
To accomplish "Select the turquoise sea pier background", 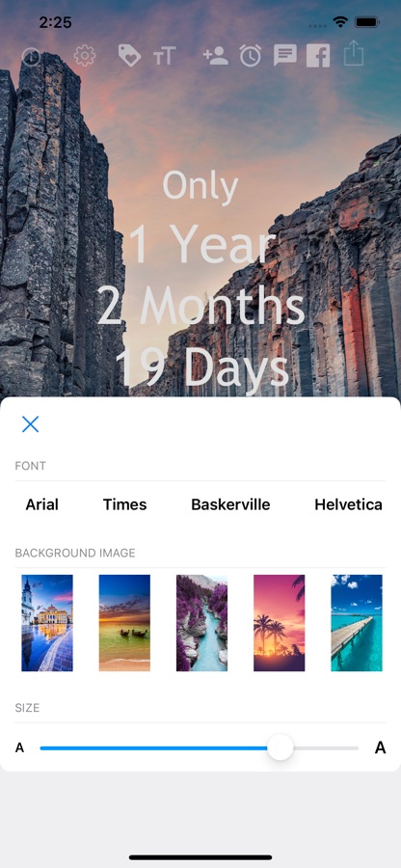I will tap(357, 623).
